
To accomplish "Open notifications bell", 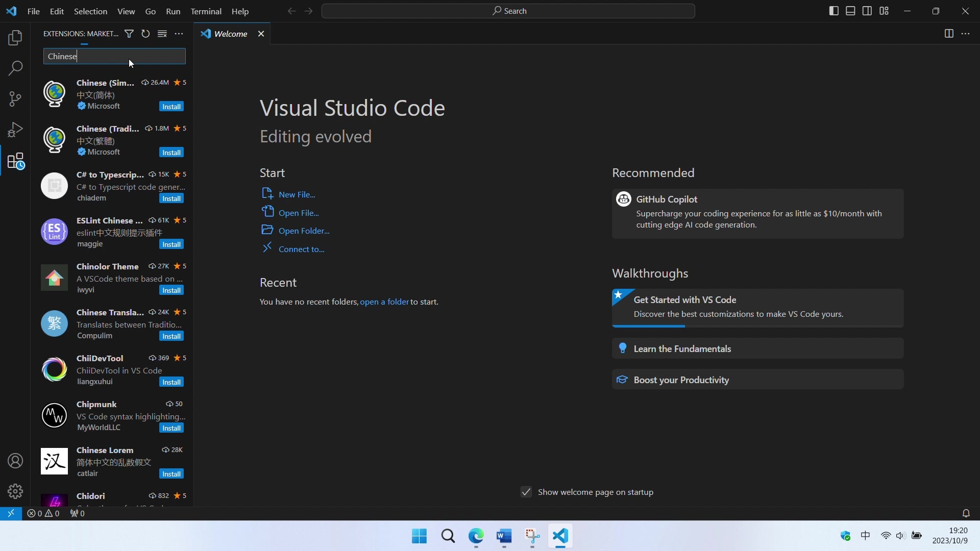I will pos(966,513).
